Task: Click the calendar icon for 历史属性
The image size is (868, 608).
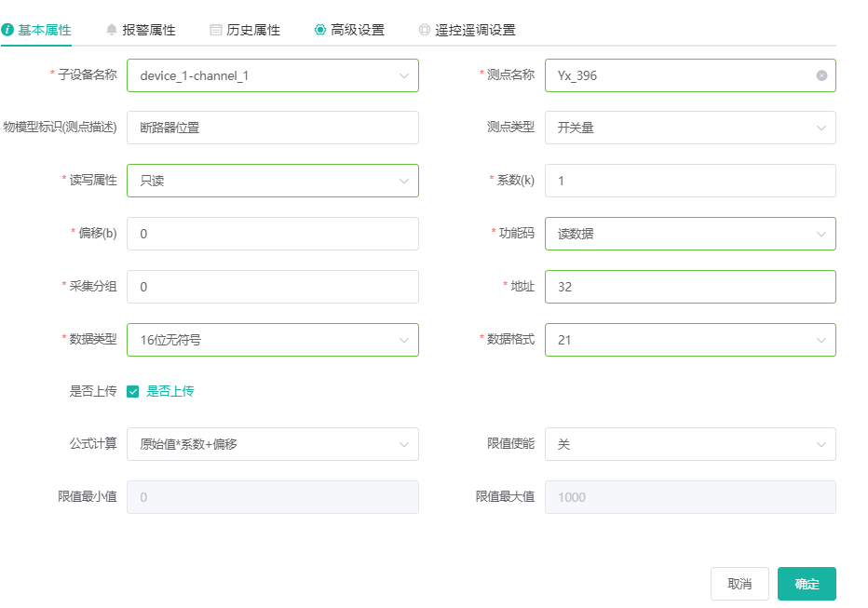Action: coord(216,30)
